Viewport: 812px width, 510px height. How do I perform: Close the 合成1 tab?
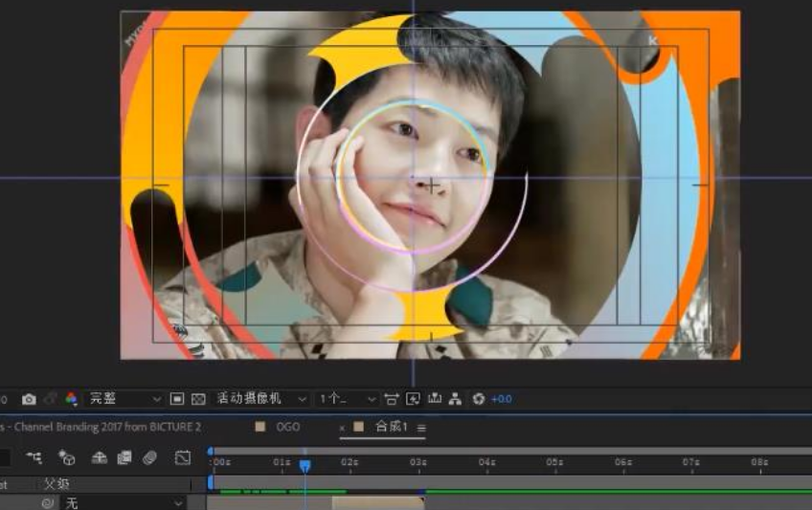(342, 428)
